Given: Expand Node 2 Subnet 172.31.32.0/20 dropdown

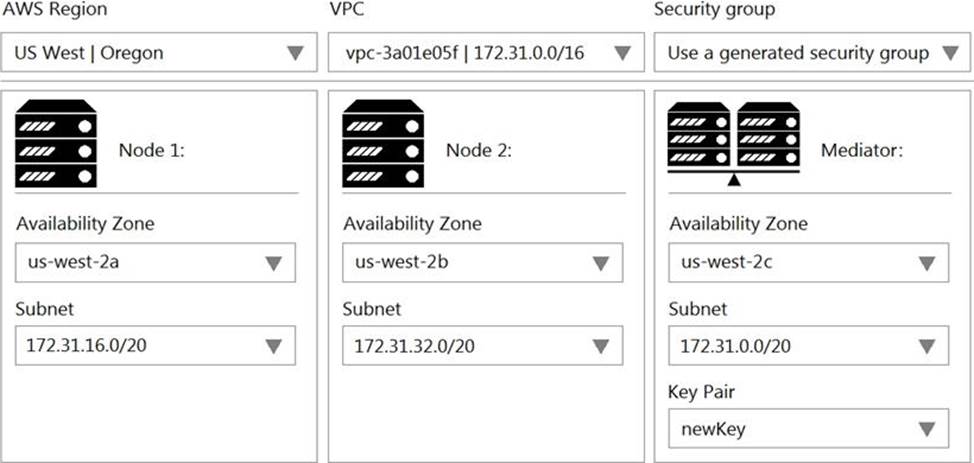Looking at the screenshot, I should tap(482, 346).
